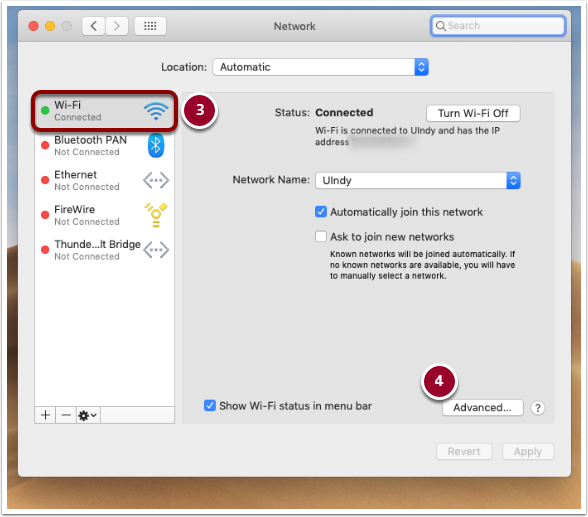588x517 pixels.
Task: Click the Ethernet arrows icon
Action: click(156, 180)
